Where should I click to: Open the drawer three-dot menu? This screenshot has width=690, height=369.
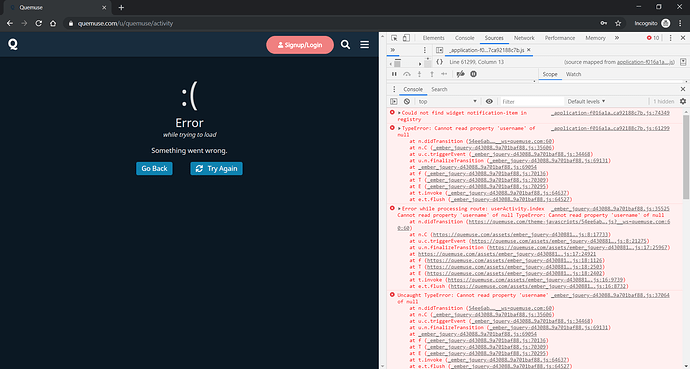pos(394,89)
